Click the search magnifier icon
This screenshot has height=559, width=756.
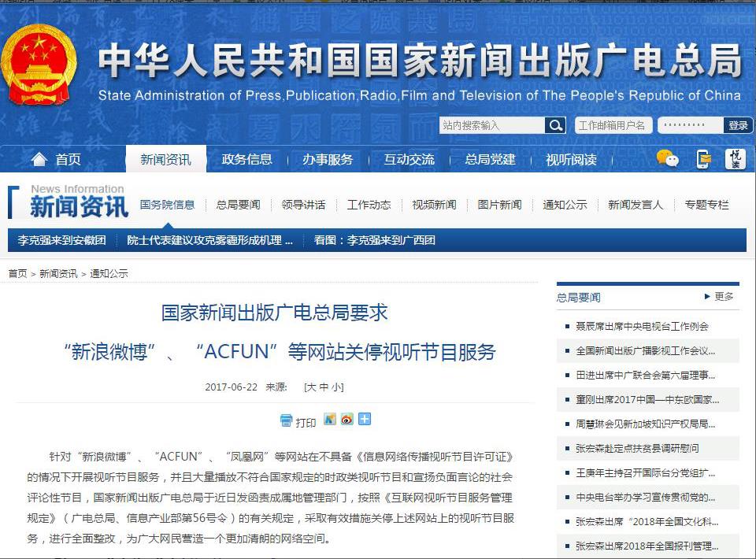click(555, 125)
